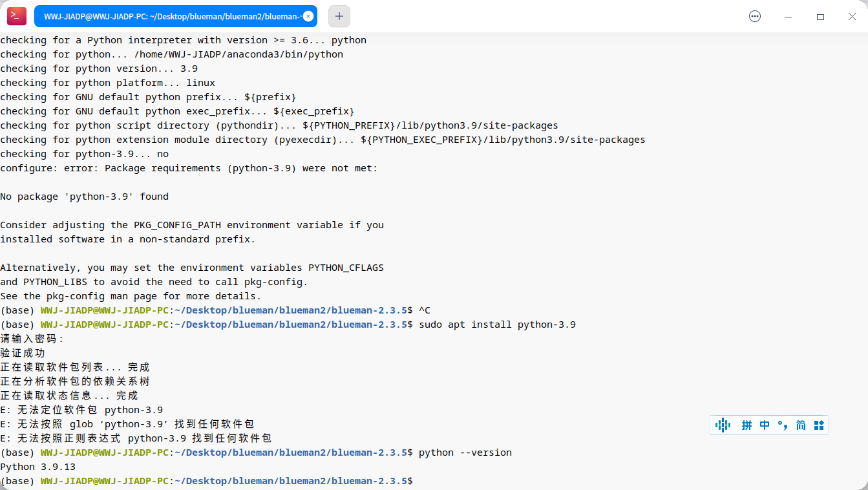The image size is (868, 490).
Task: Click the 'No package python-3.9 found' message
Action: [x=84, y=197]
